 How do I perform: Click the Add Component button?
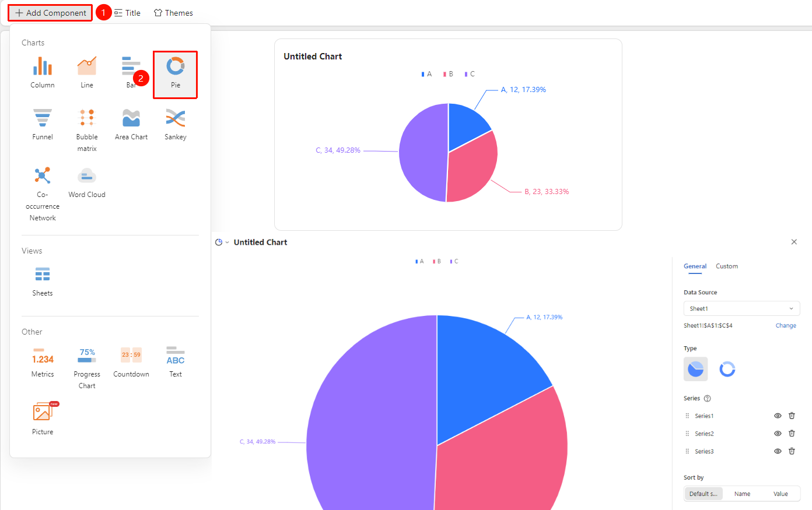(x=50, y=13)
